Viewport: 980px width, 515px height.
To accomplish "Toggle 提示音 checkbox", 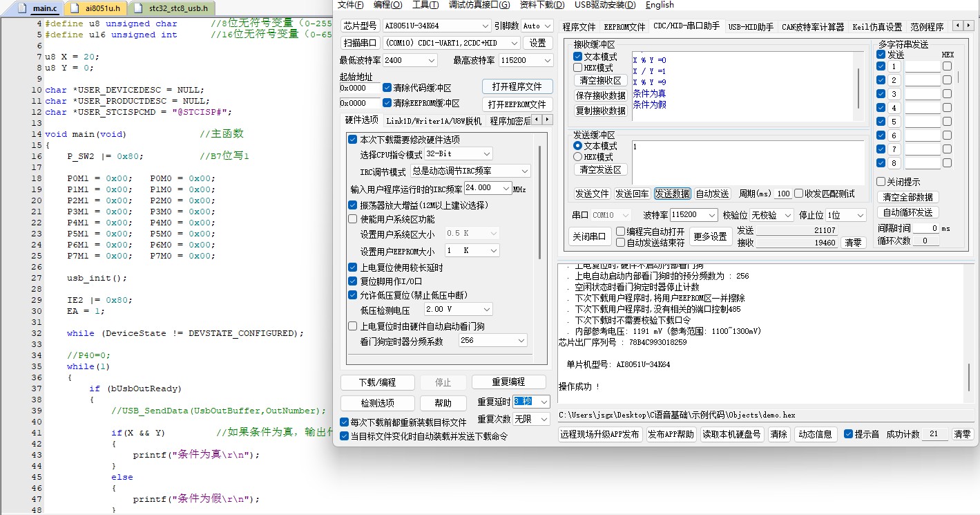I will [849, 434].
